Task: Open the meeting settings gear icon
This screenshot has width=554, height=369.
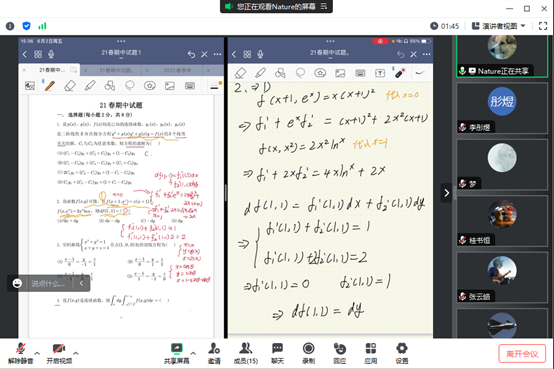Action: (402, 353)
